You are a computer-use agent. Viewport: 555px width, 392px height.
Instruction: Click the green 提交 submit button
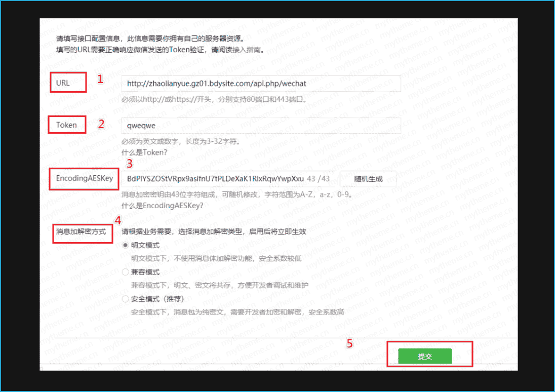point(424,356)
